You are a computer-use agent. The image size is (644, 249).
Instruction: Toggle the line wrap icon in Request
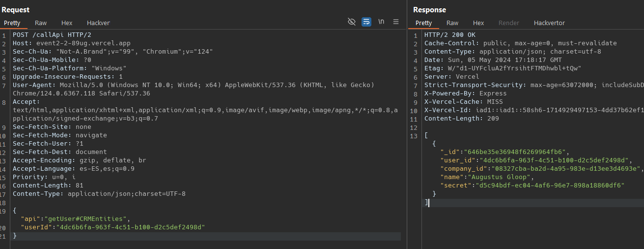click(366, 22)
